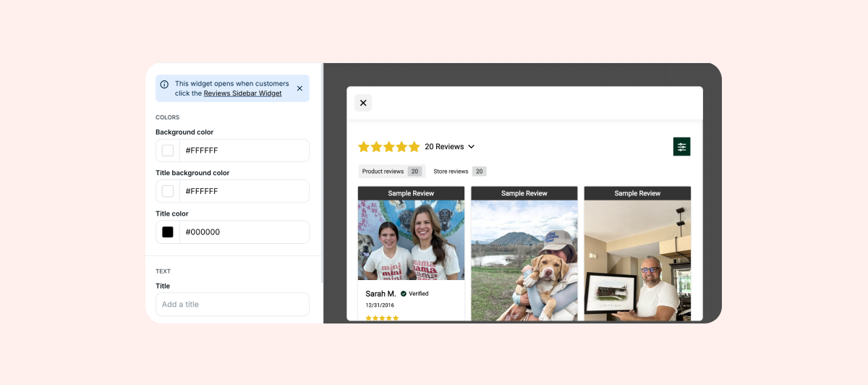Open the Background color swatch picker
This screenshot has height=385, width=868.
click(168, 151)
